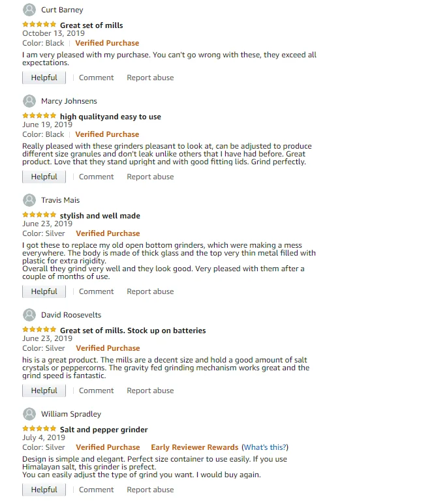Report abuse on Marcy Johnsens' review
Viewport: 434px width, 504px height.
click(x=150, y=177)
